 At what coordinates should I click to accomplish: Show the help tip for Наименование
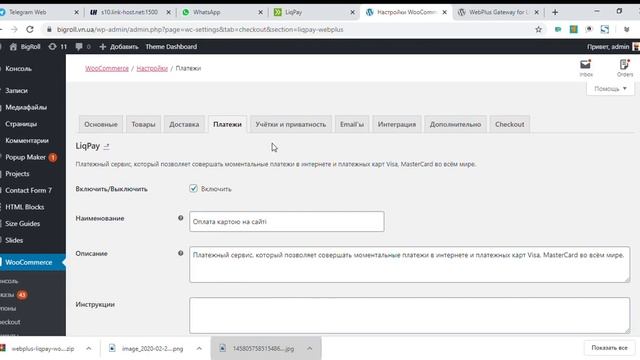[x=180, y=218]
